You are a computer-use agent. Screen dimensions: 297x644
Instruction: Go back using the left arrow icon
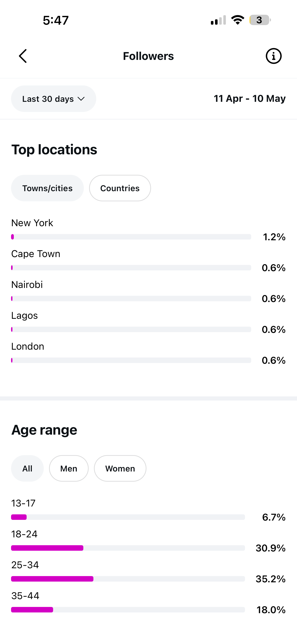(x=23, y=56)
